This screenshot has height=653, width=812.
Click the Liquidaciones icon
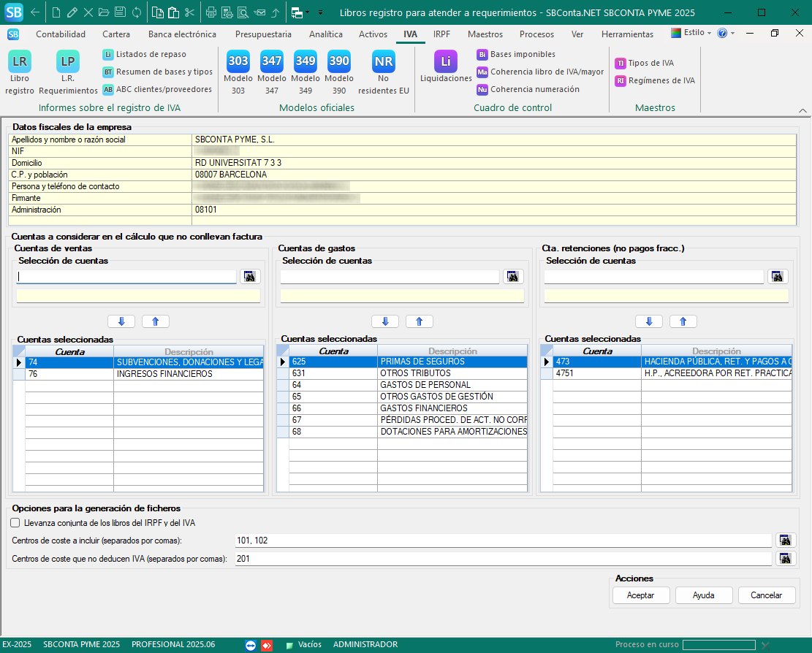point(445,64)
